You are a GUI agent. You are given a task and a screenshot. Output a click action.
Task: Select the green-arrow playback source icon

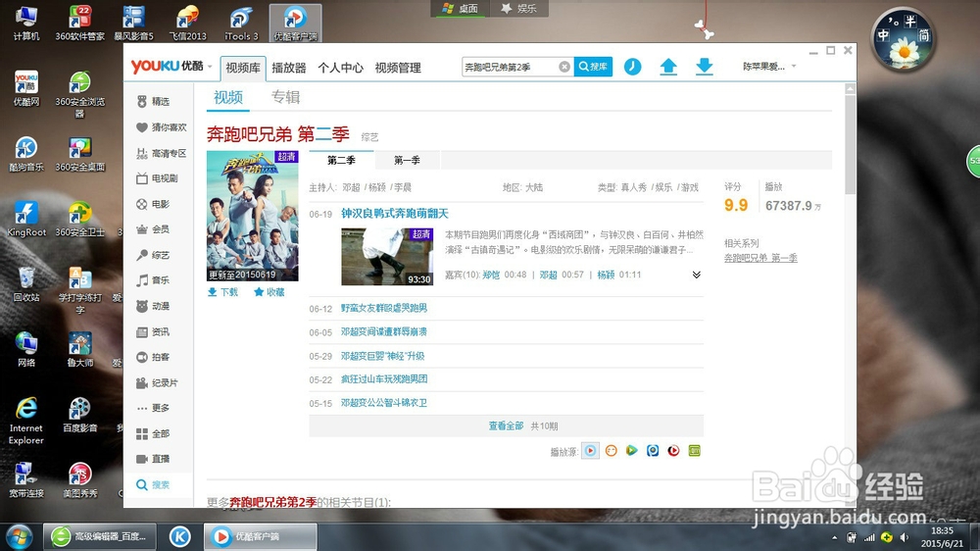tap(632, 450)
